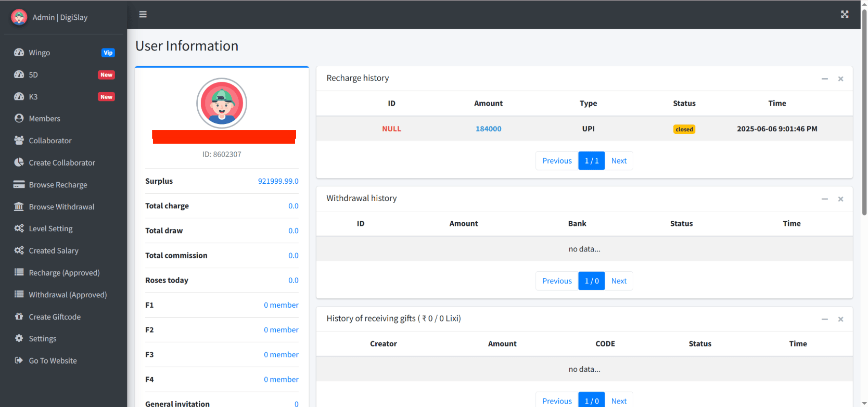Screen dimensions: 868x407
Task: Click the Collaborator group icon
Action: 19,140
